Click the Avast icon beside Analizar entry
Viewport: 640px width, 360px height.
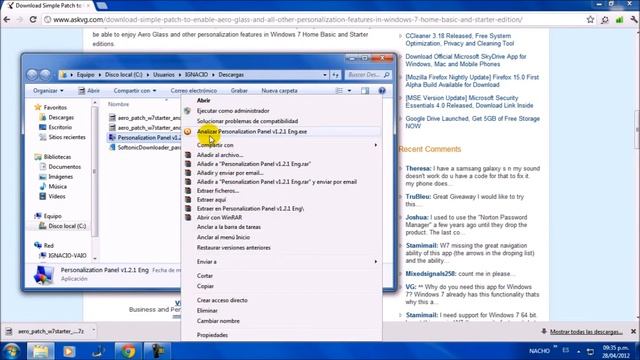click(x=187, y=131)
